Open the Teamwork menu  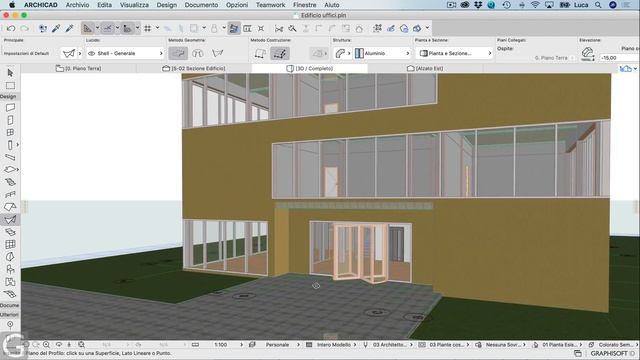pos(270,5)
